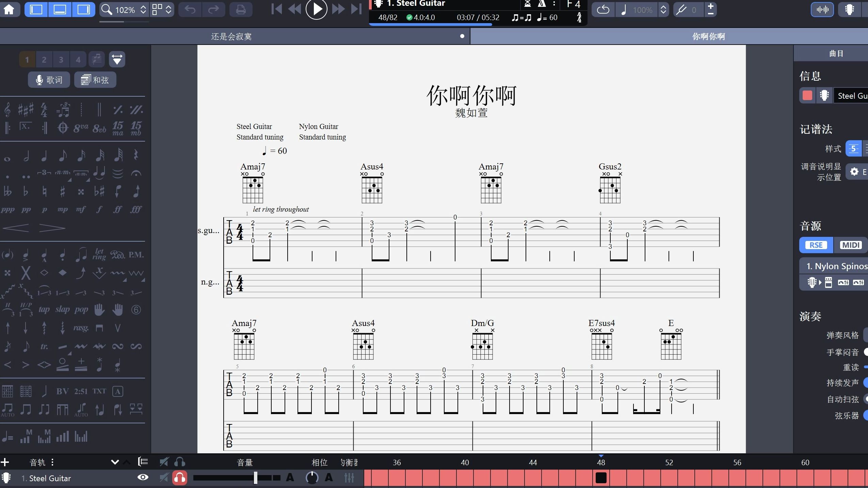Jump to the last bar
This screenshot has width=868, height=488.
[x=356, y=9]
